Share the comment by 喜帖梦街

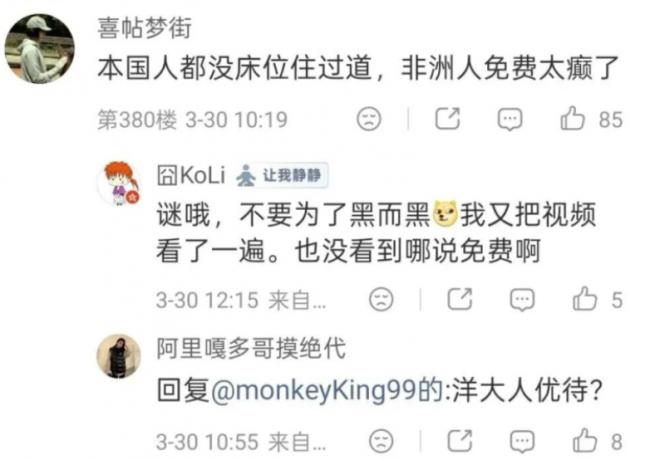click(x=448, y=119)
